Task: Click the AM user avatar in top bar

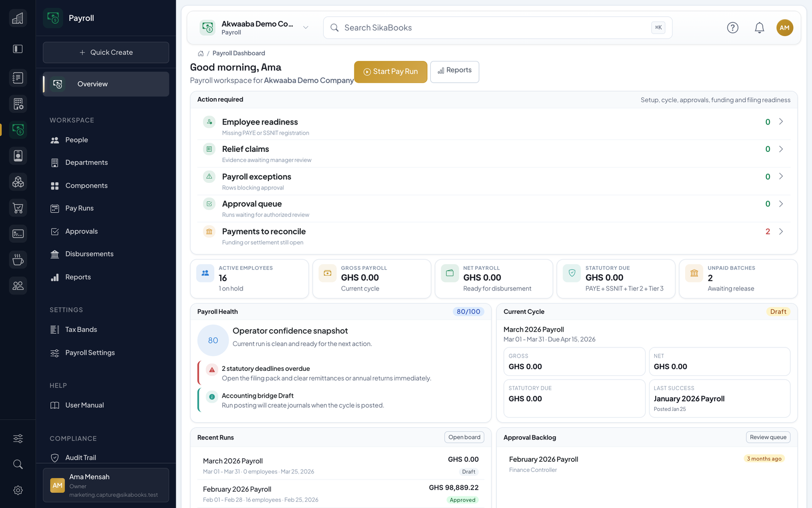Action: click(785, 27)
